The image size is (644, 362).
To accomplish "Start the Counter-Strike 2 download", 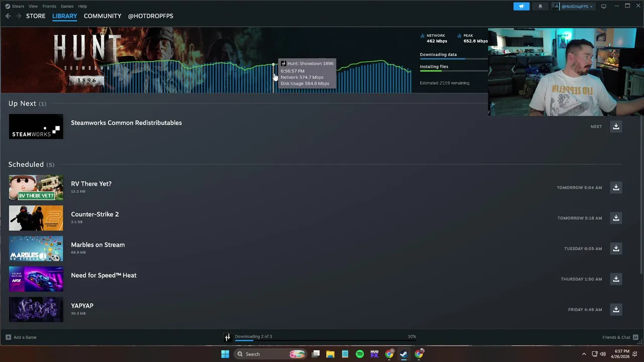I will point(616,218).
